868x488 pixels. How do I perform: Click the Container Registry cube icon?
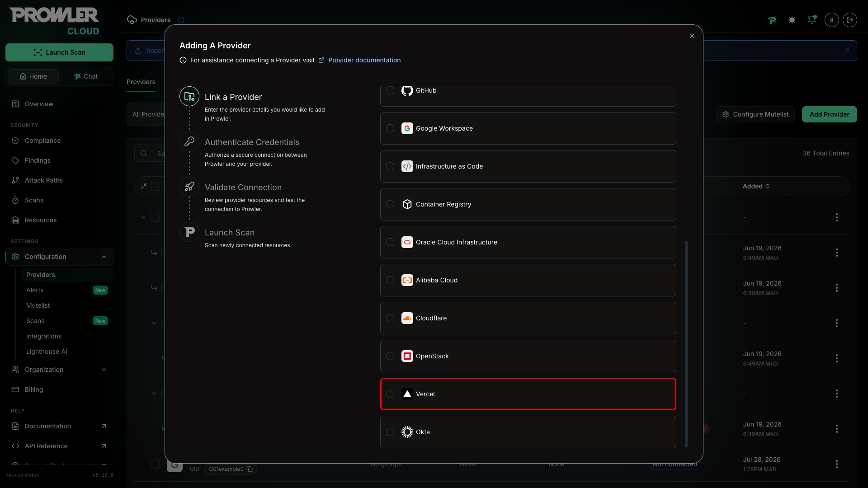[407, 204]
